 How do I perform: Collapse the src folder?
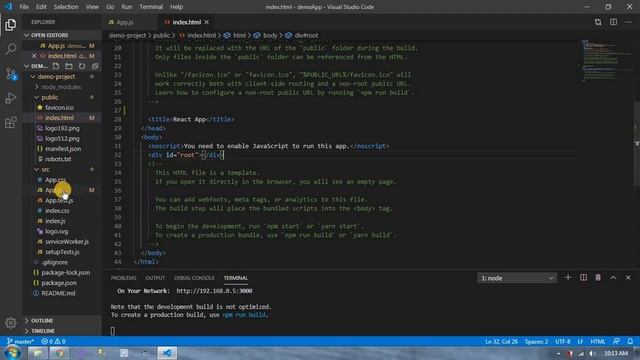pos(45,169)
